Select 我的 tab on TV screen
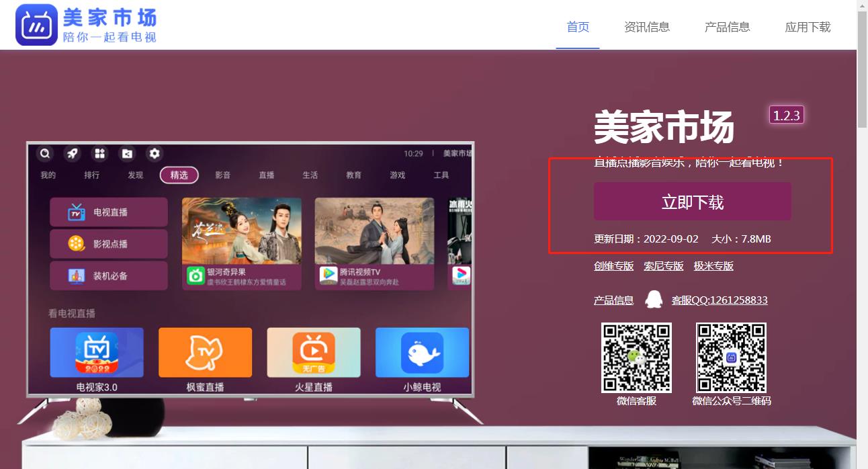Image resolution: width=868 pixels, height=469 pixels. tap(48, 175)
